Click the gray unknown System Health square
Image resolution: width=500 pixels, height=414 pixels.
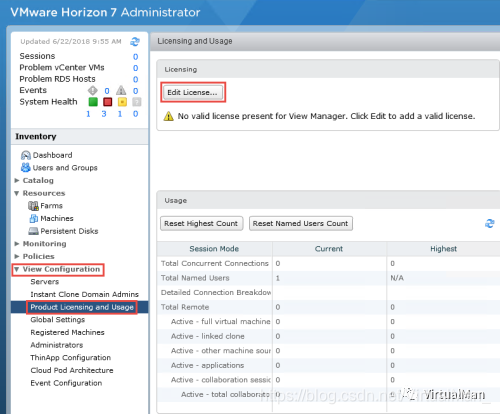click(x=137, y=102)
